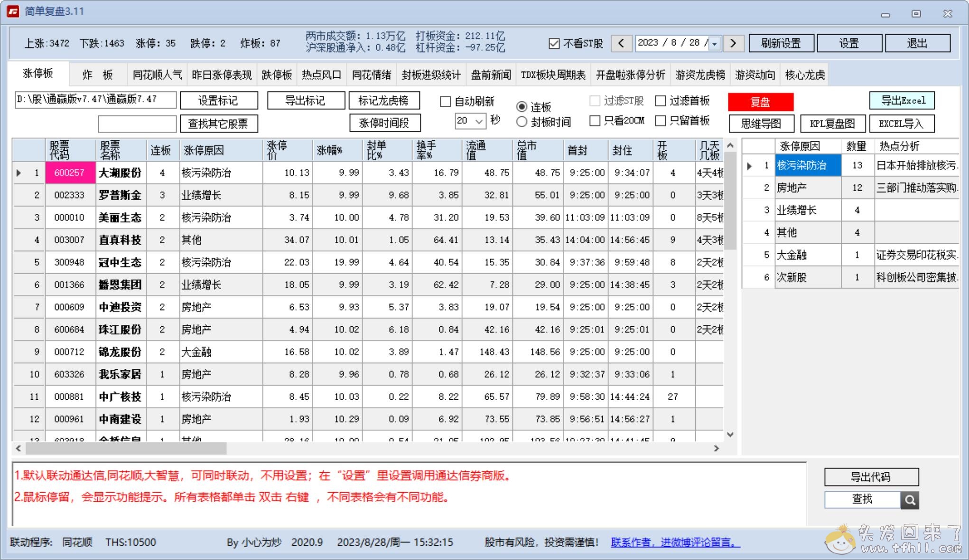Click row pointer beside 核污染防治 reason
969x560 pixels.
tap(749, 165)
